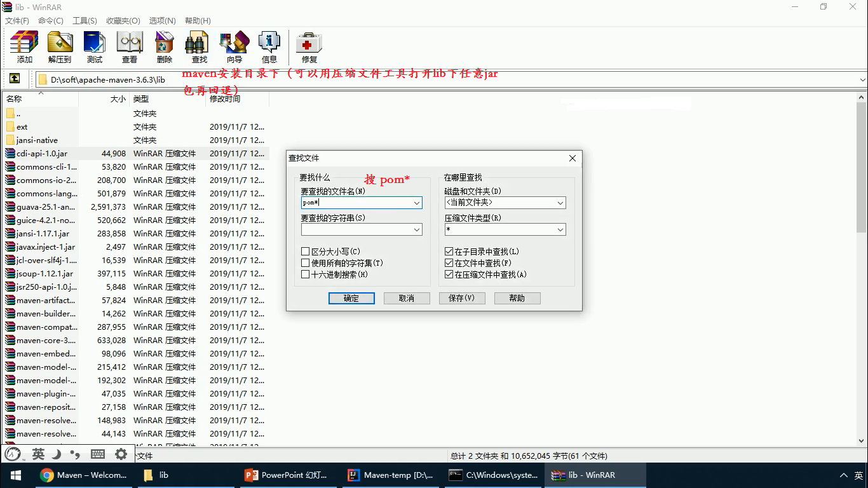Select the maven-embed... jar row
The image size is (868, 488).
136,353
